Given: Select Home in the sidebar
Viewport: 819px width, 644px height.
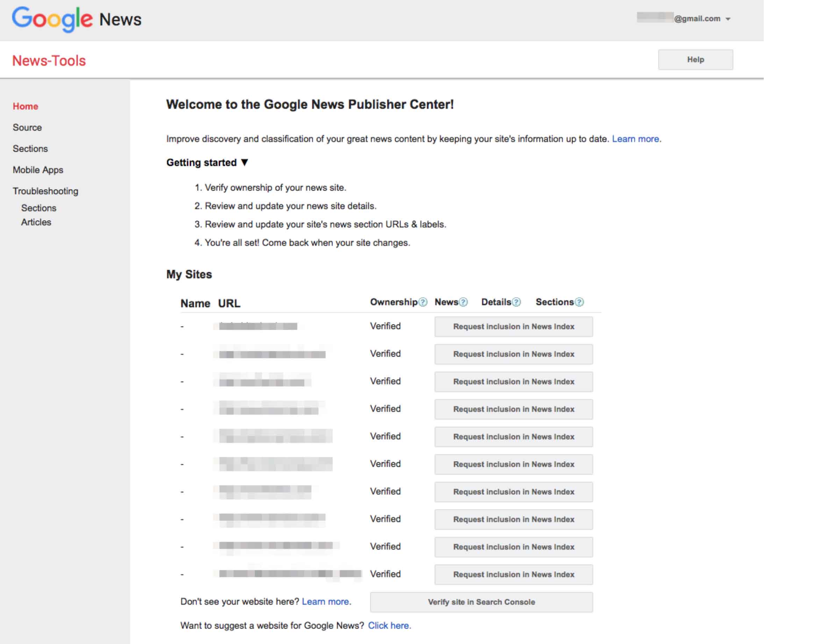Looking at the screenshot, I should tap(25, 106).
